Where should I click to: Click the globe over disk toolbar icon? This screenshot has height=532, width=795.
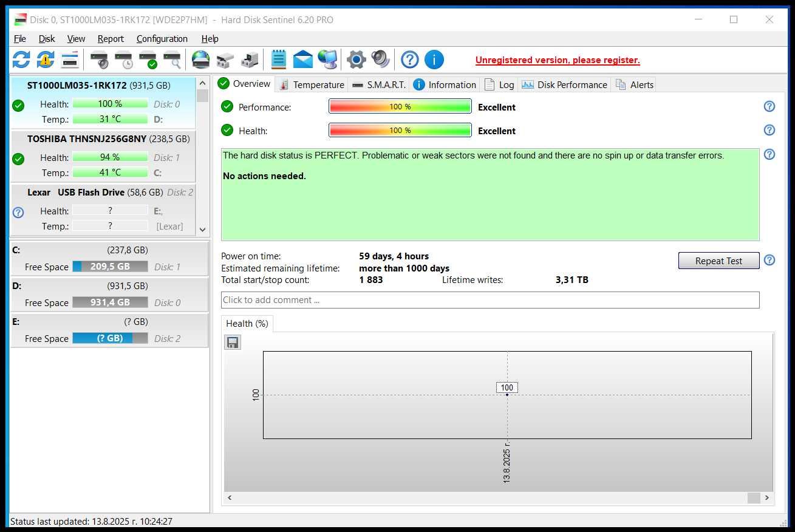pos(200,60)
